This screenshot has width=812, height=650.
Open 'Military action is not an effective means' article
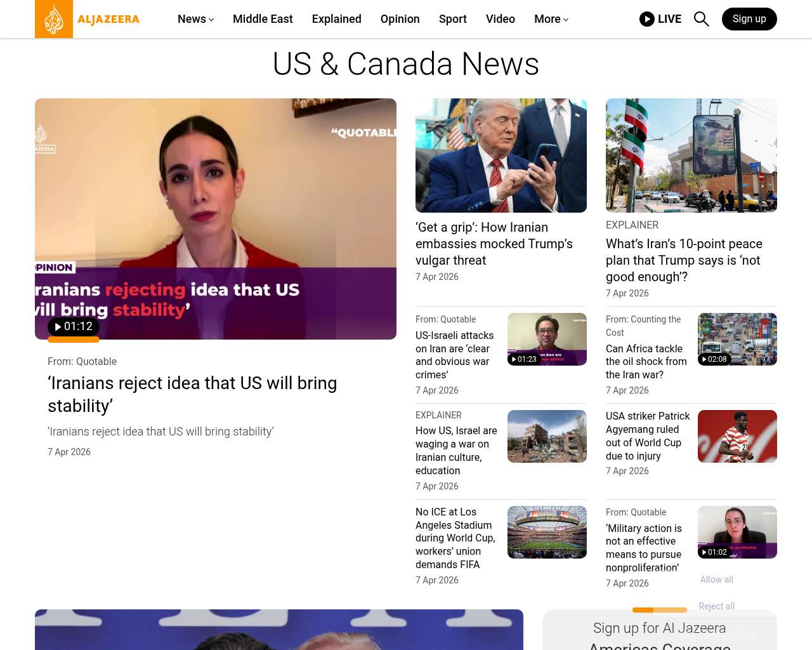tap(644, 548)
